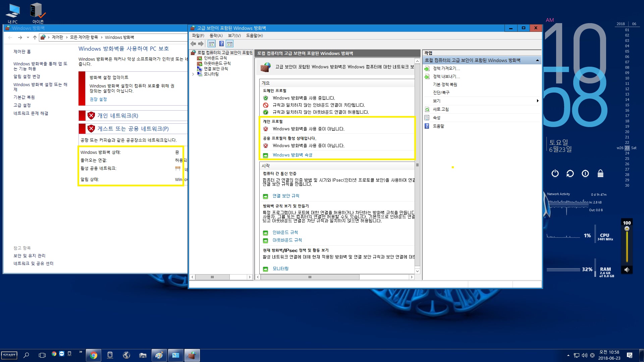The height and width of the screenshot is (362, 644).
Task: Click the right arrow of the tree pane scrollbar
Action: click(x=249, y=277)
